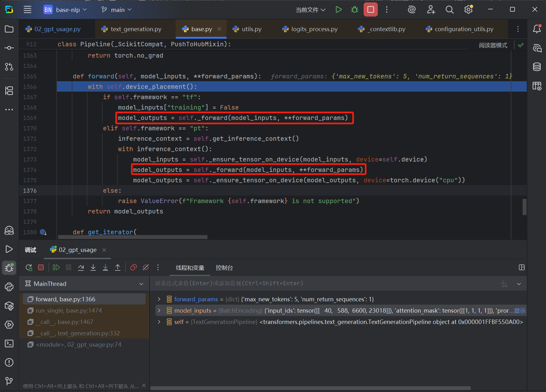The image size is (546, 392).
Task: Click the Step Out arrow icon
Action: [x=118, y=268]
